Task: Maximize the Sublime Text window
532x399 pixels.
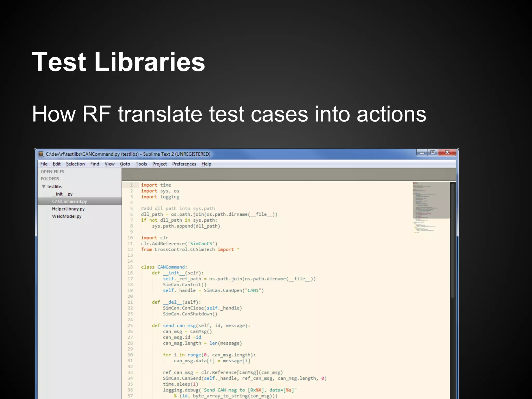Action: tap(433, 152)
